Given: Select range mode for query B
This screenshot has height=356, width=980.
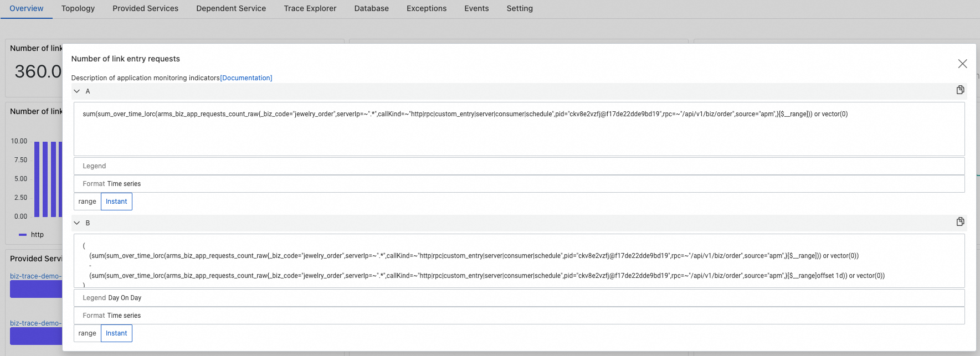Looking at the screenshot, I should 87,333.
